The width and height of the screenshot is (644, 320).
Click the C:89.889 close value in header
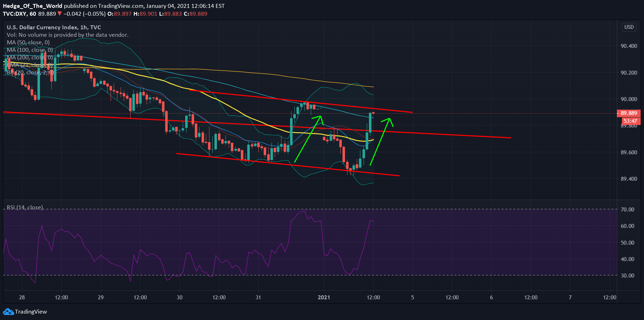[x=196, y=14]
